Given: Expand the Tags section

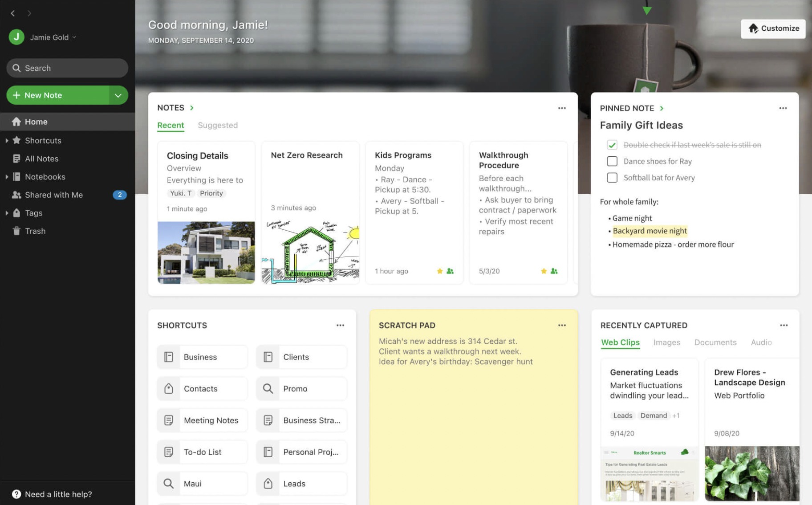Looking at the screenshot, I should coord(7,213).
